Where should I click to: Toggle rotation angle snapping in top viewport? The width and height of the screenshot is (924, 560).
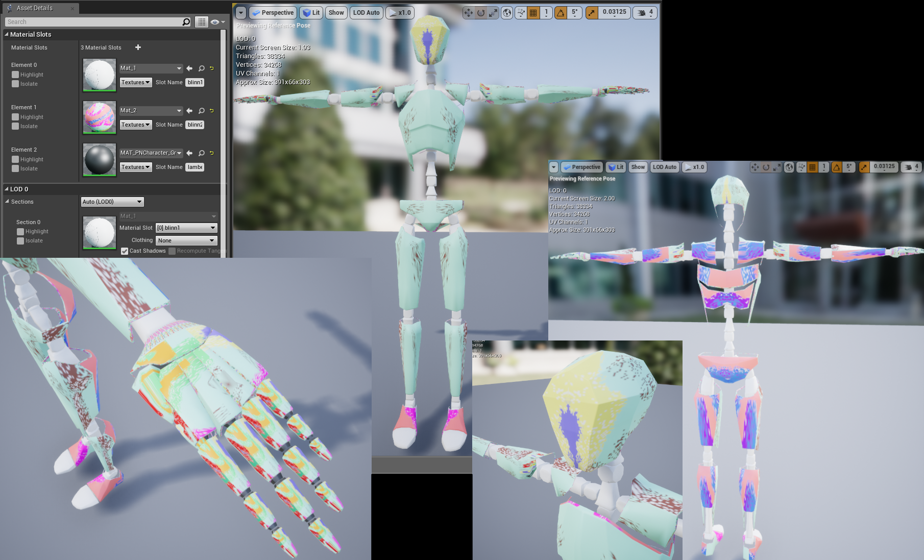coord(561,13)
